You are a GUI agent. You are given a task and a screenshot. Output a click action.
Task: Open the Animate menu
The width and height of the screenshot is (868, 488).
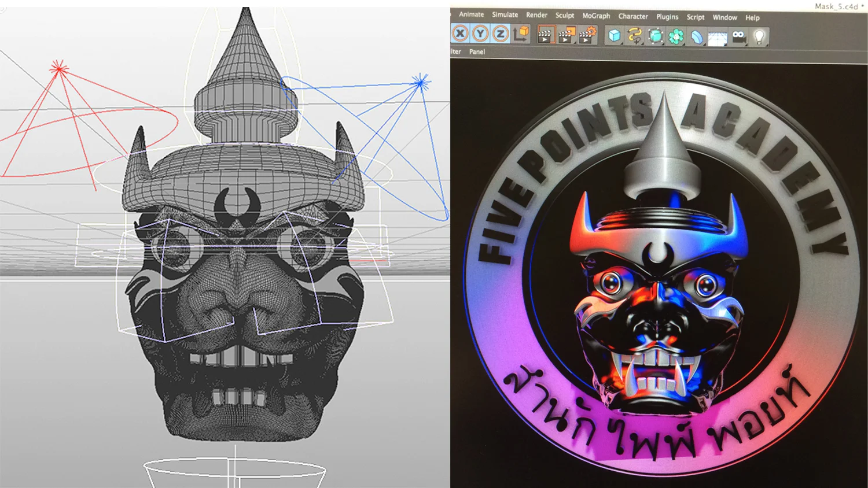point(471,14)
